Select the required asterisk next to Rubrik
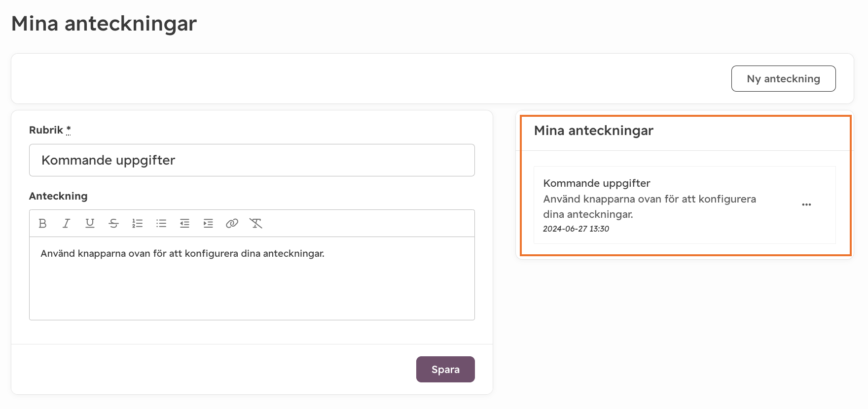The height and width of the screenshot is (409, 868). (x=69, y=130)
